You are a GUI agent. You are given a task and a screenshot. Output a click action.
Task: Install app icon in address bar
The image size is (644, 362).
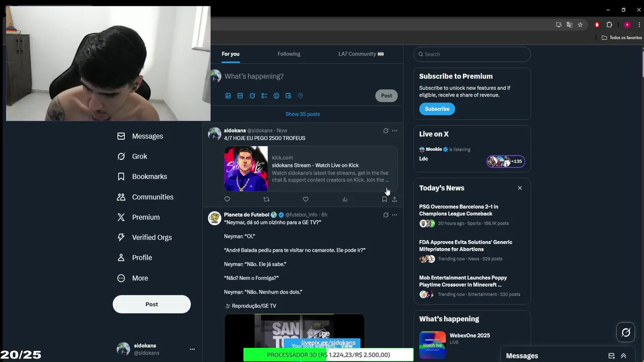558,25
